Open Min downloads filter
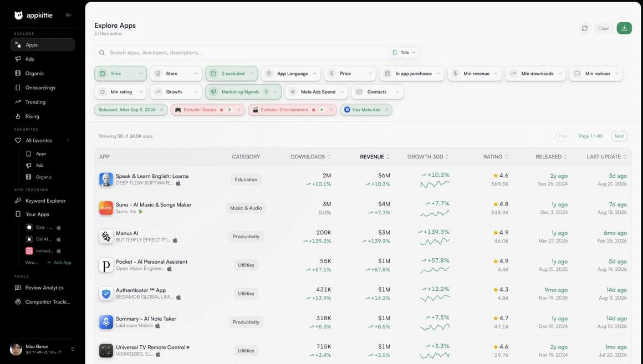The width and height of the screenshot is (643, 364). pos(535,74)
